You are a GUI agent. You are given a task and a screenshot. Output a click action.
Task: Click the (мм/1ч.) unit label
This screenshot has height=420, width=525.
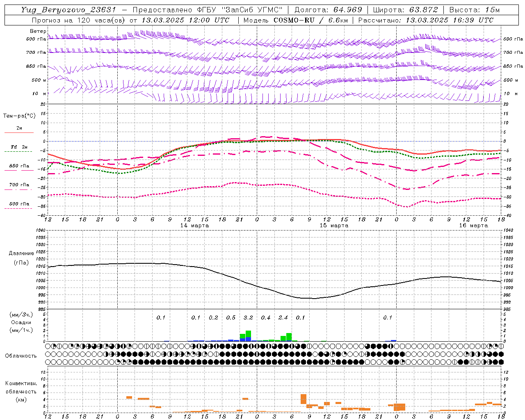click(21, 330)
